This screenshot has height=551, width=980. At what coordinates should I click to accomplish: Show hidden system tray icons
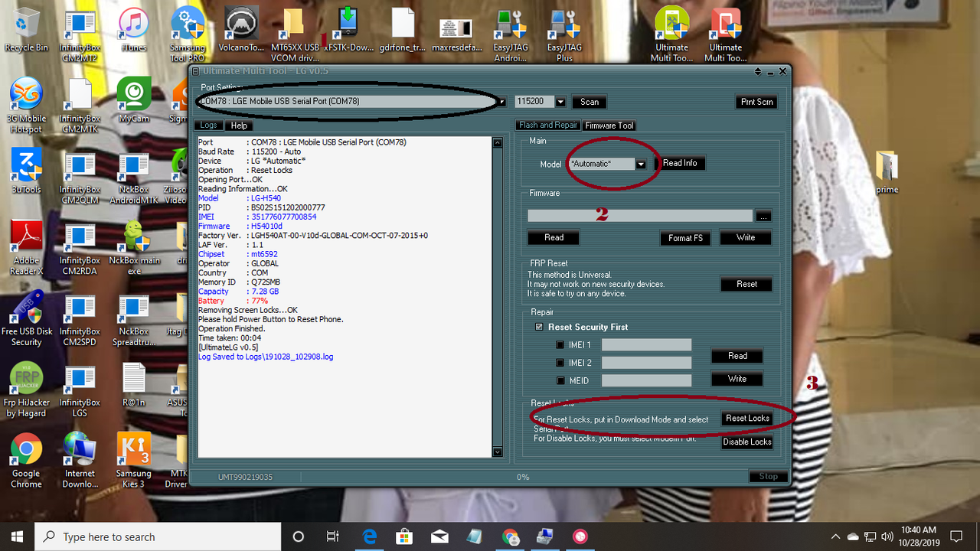(x=837, y=536)
